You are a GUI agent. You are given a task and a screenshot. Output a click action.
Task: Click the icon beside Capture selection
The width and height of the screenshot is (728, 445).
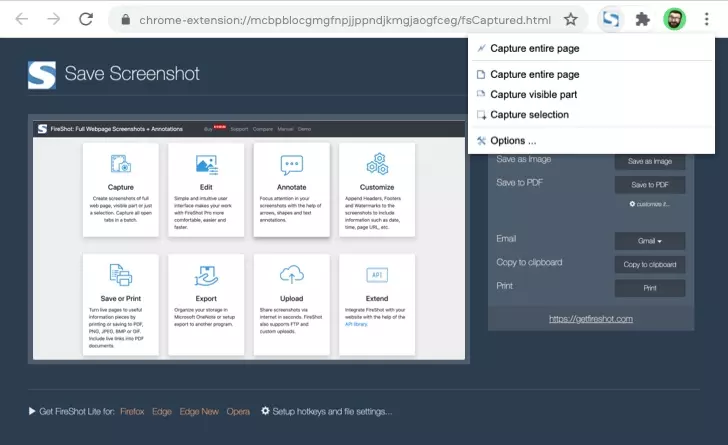coord(481,115)
